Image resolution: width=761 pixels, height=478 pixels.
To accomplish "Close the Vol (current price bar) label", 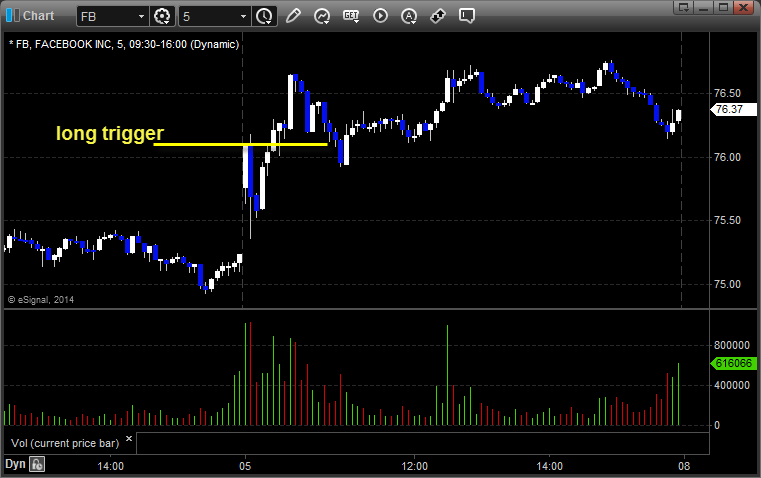I will pos(129,439).
